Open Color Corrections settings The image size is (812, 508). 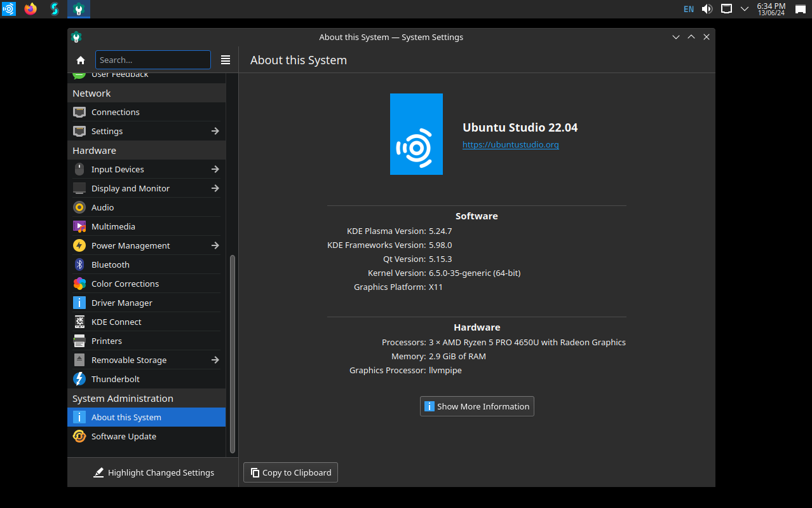(x=125, y=284)
